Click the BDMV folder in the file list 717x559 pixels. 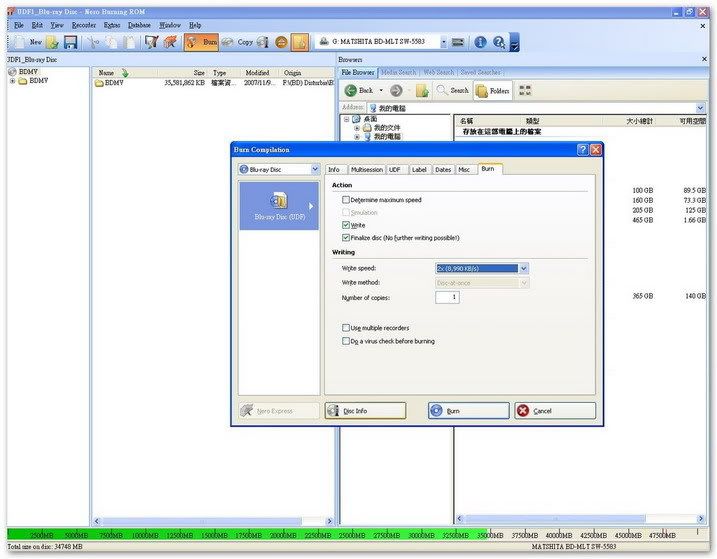pos(109,83)
